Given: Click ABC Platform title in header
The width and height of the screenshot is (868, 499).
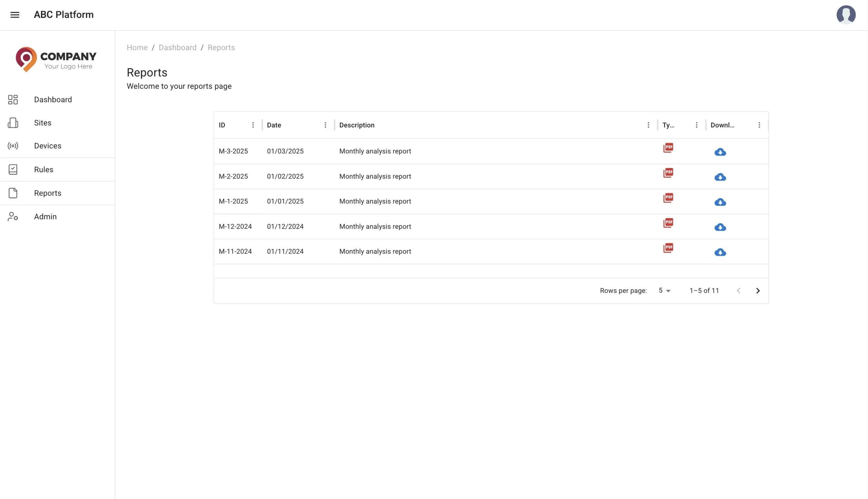Looking at the screenshot, I should coord(64,15).
